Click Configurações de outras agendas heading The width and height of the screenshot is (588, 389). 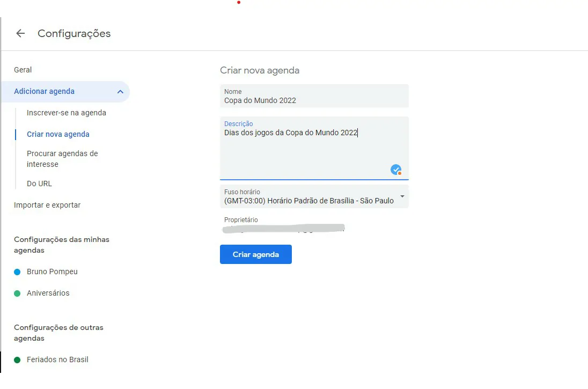tap(58, 333)
